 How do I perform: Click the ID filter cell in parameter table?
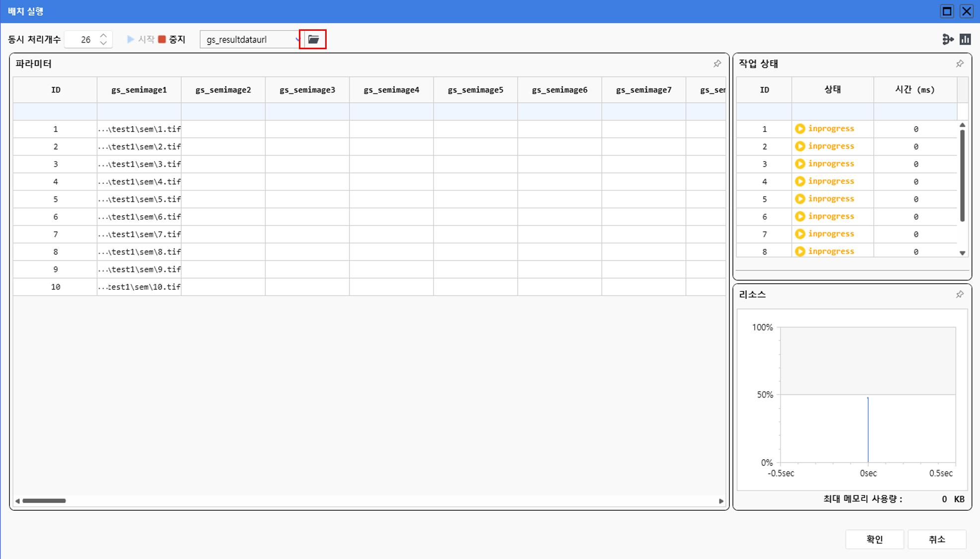[55, 111]
